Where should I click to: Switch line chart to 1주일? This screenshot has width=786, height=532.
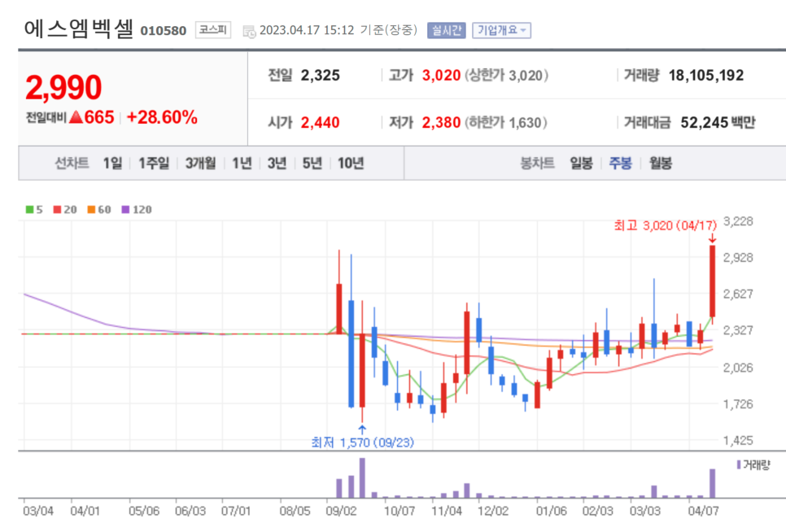coord(154,164)
